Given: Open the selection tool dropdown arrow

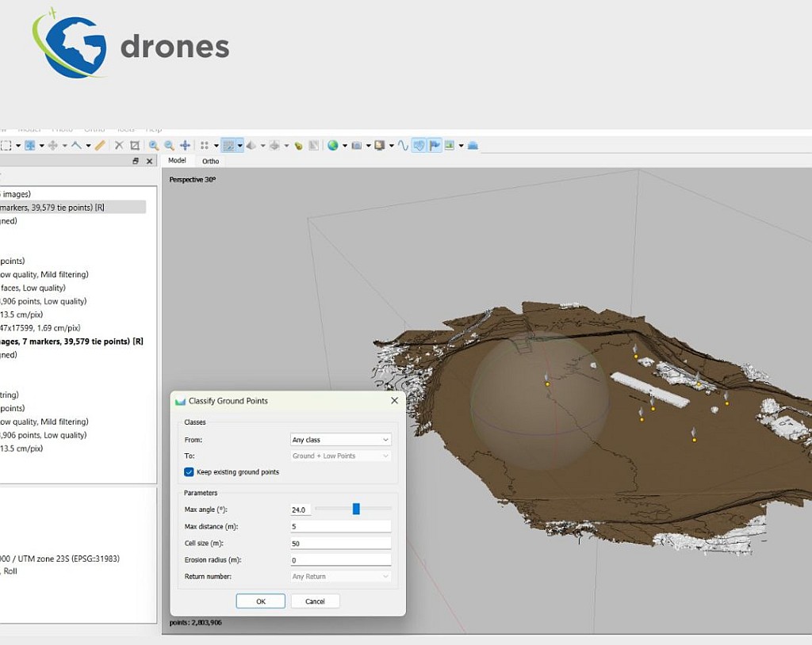Looking at the screenshot, I should tap(17, 145).
